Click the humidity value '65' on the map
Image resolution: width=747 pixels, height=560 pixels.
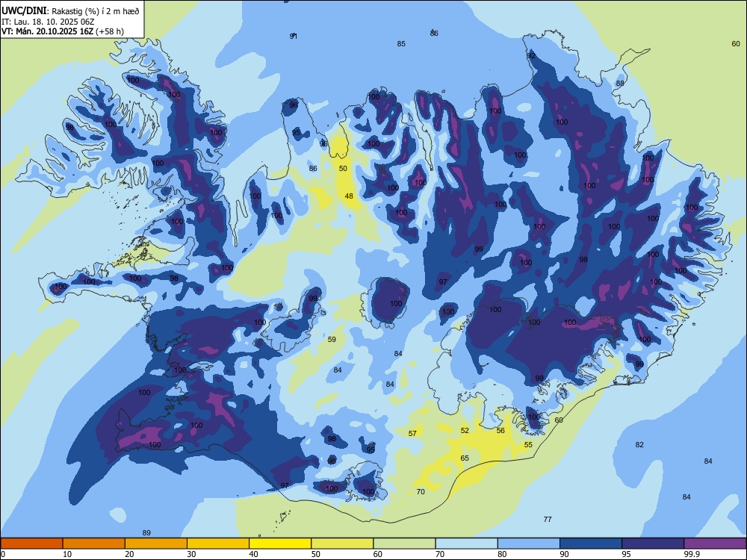[x=465, y=458]
